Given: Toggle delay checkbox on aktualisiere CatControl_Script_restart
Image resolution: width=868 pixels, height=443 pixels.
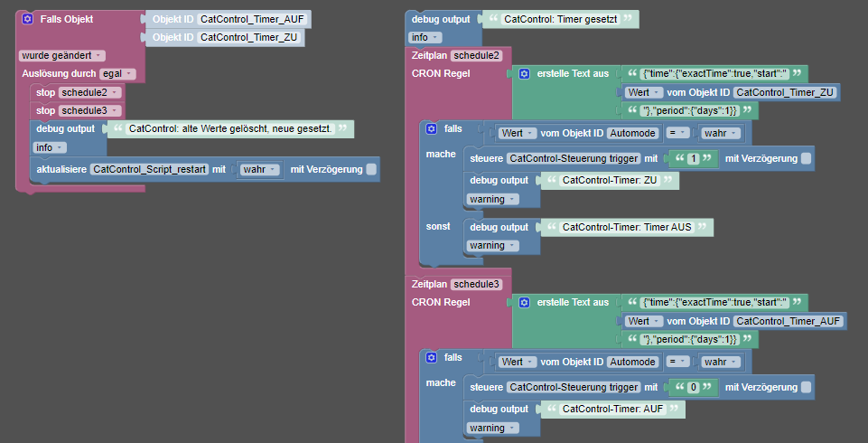Looking at the screenshot, I should (x=371, y=169).
